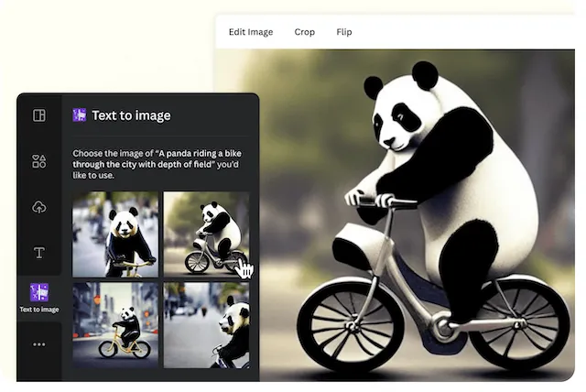
Task: Click the Text to image panel title
Action: [130, 115]
